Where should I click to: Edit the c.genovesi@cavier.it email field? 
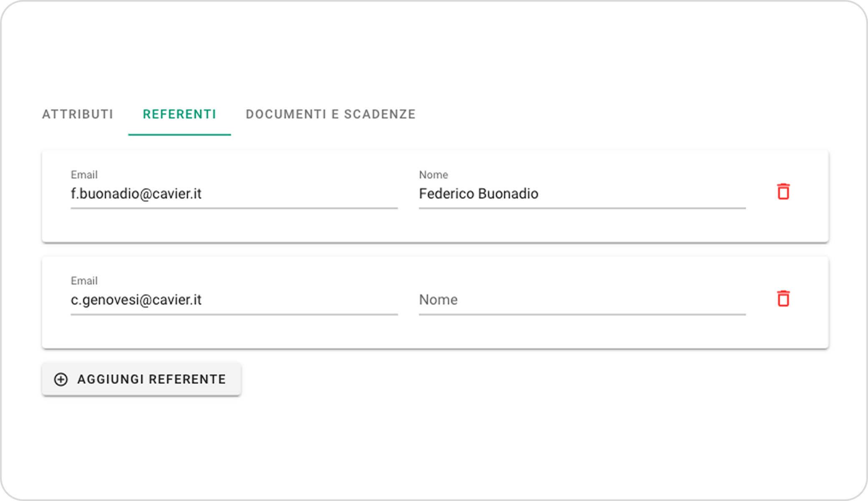pos(234,300)
